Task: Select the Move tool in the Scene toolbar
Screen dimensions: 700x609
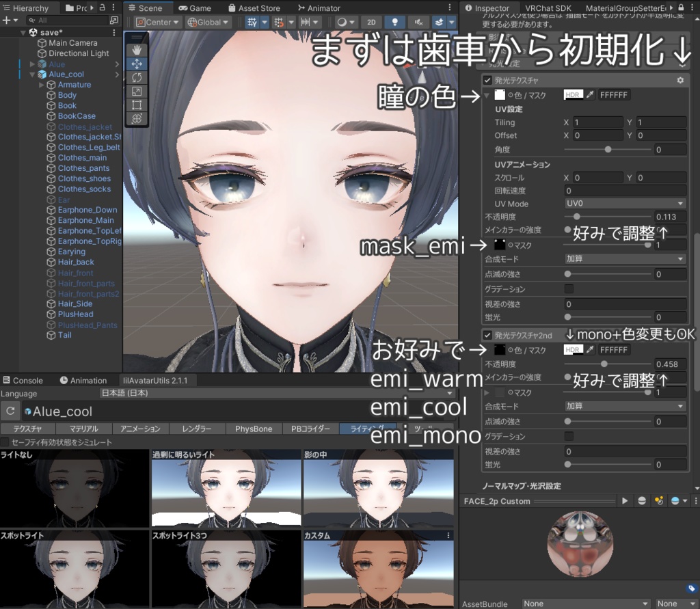Action: coord(137,64)
